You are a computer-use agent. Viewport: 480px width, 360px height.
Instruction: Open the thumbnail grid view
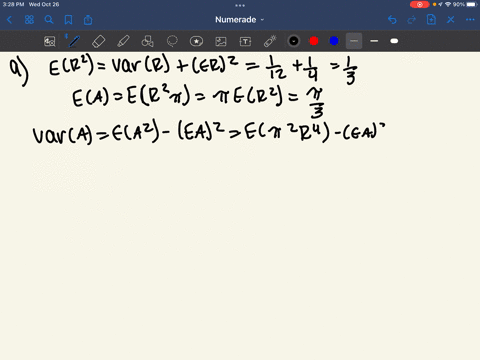[x=29, y=20]
